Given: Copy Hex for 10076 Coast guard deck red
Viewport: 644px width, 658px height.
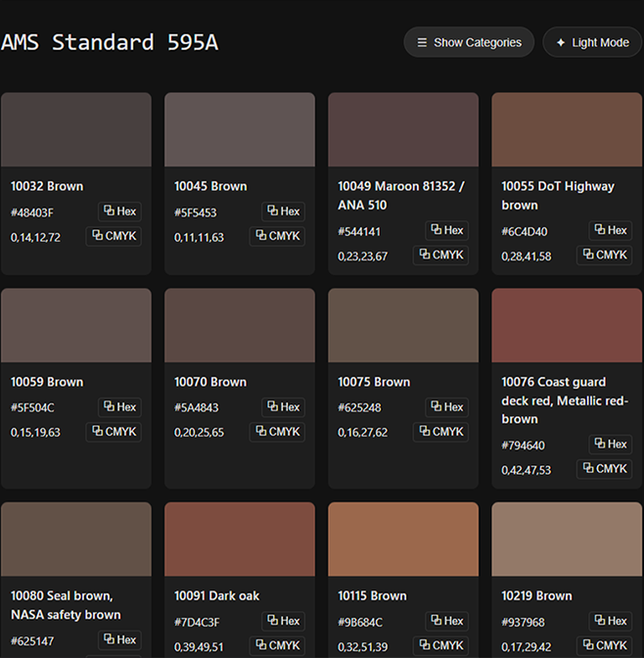Looking at the screenshot, I should point(611,445).
